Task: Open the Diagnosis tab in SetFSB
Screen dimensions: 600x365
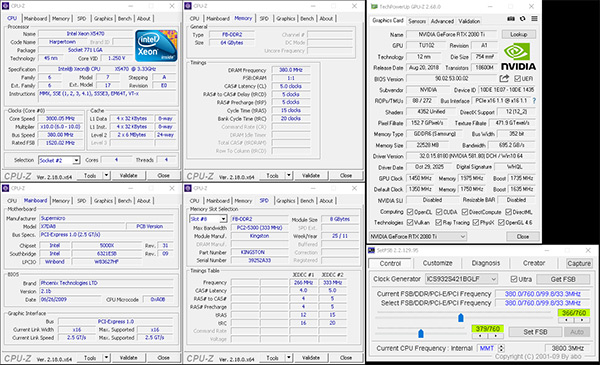Action: click(486, 263)
